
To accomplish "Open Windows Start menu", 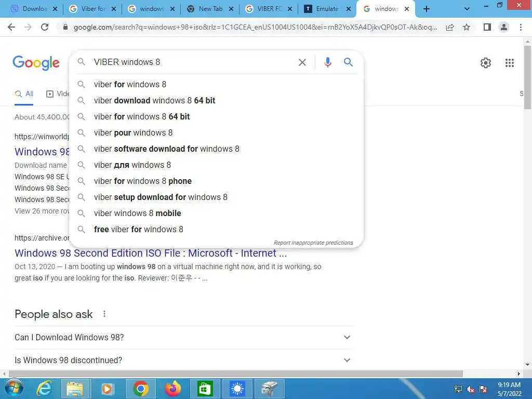I will 14,389.
